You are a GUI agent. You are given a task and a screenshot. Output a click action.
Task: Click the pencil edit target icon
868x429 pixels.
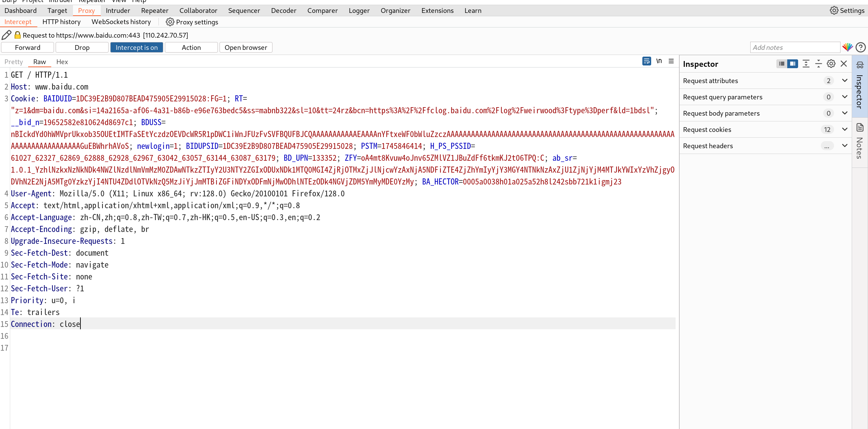[x=6, y=35]
